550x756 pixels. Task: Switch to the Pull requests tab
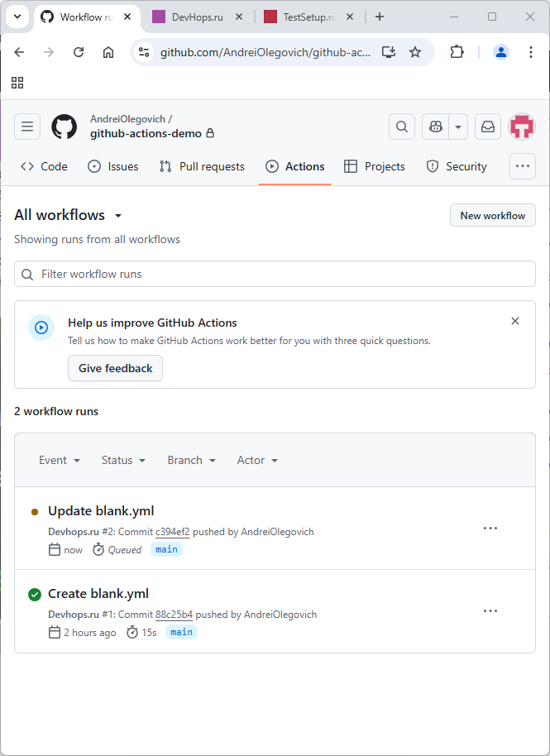click(202, 166)
